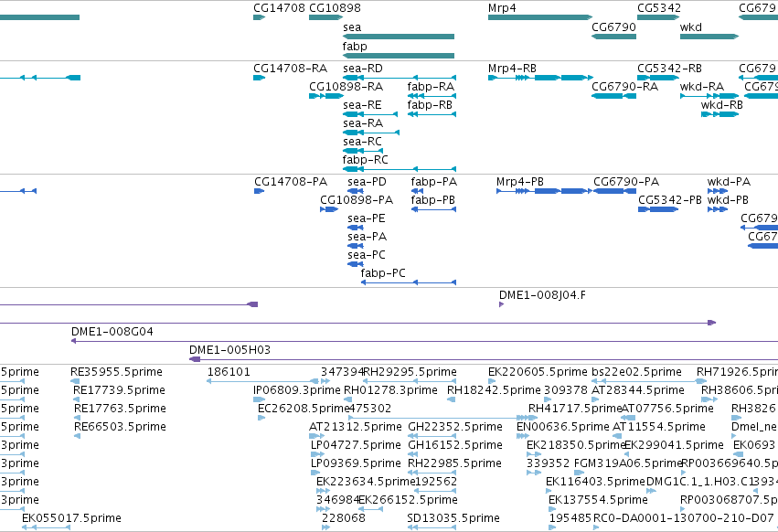The height and width of the screenshot is (532, 778).
Task: Select protein CG6790-PA
Action: pyautogui.click(x=614, y=191)
